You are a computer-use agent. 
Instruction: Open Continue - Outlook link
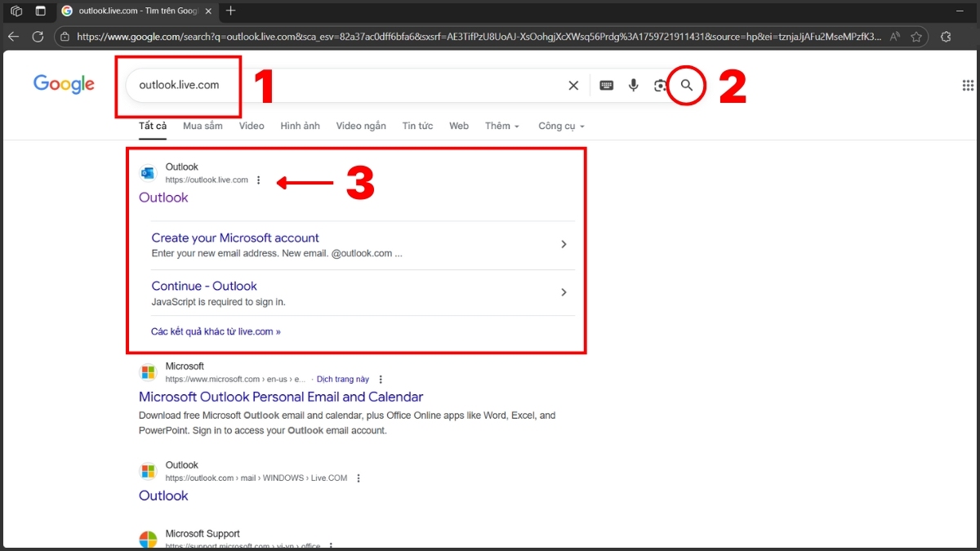coord(204,286)
